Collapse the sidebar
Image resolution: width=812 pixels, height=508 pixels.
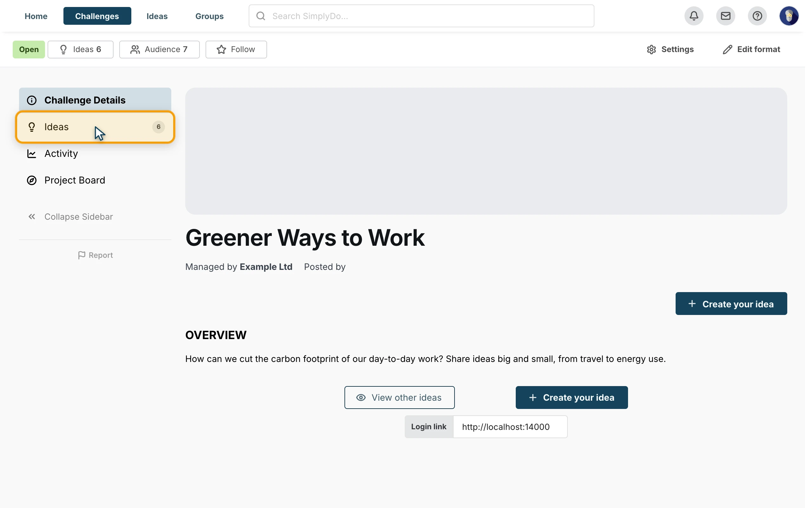pyautogui.click(x=70, y=217)
